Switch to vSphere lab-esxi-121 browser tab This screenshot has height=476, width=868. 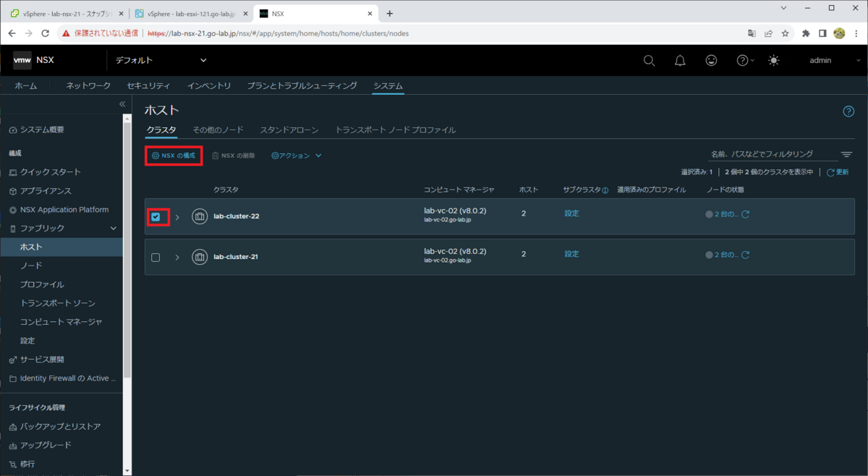click(191, 14)
